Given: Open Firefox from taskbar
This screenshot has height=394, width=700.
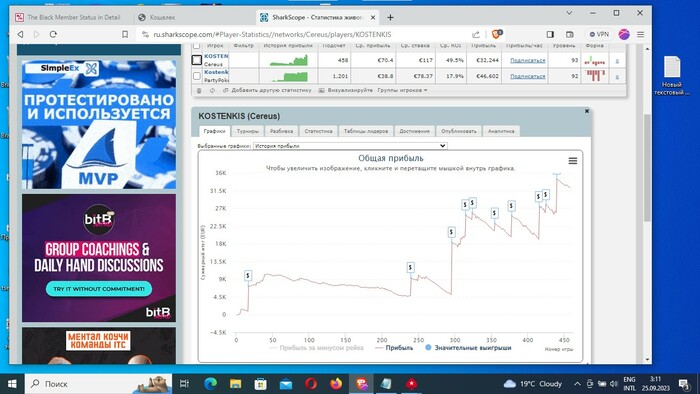Looking at the screenshot, I should (336, 384).
